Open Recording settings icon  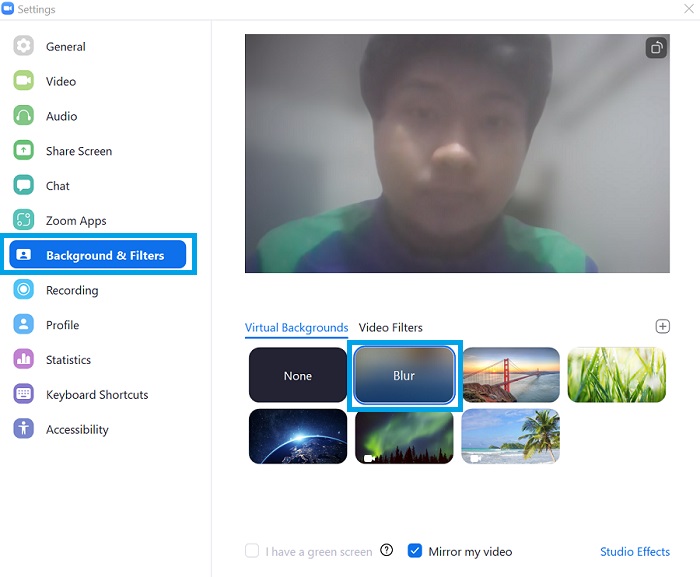(x=23, y=290)
